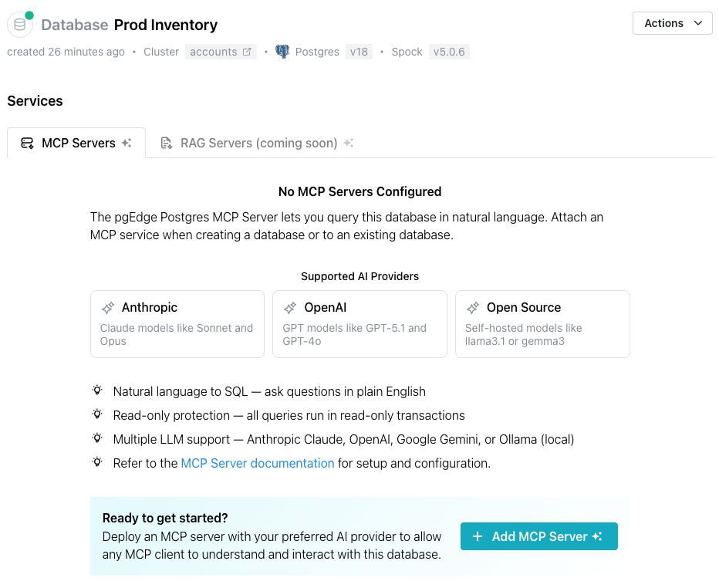Click the lightbulb icon beside Multiple LLM support
719x588 pixels.
click(x=98, y=438)
